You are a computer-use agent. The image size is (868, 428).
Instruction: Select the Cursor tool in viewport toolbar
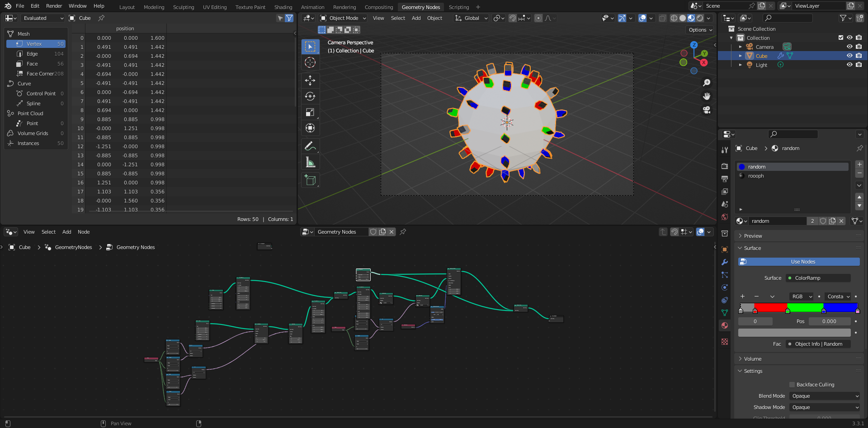tap(310, 62)
